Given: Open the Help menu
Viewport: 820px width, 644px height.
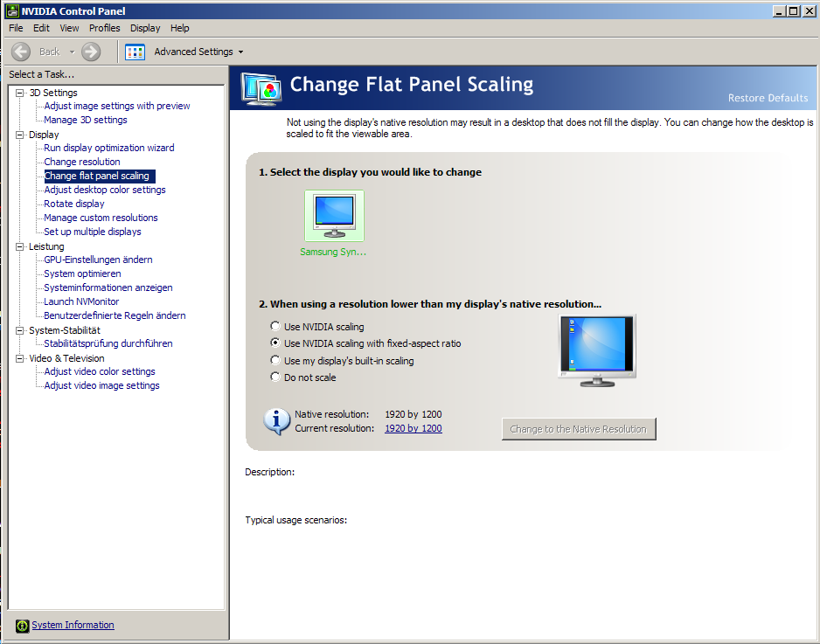Looking at the screenshot, I should (x=179, y=28).
